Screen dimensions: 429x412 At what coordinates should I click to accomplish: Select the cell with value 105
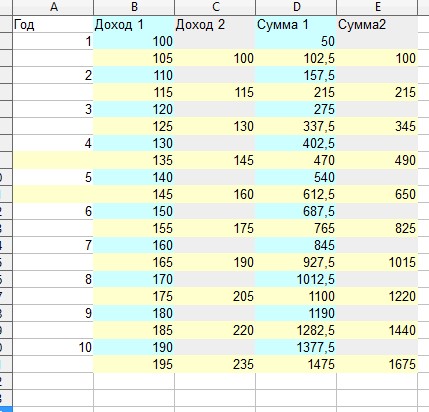134,58
